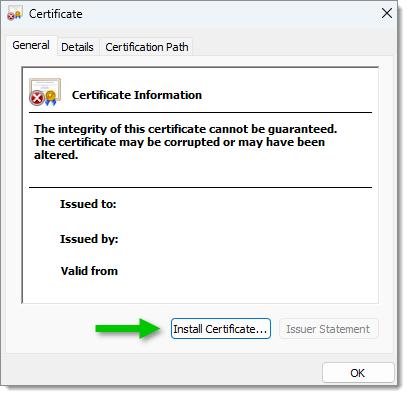Click the Certificate Information heading

point(137,95)
